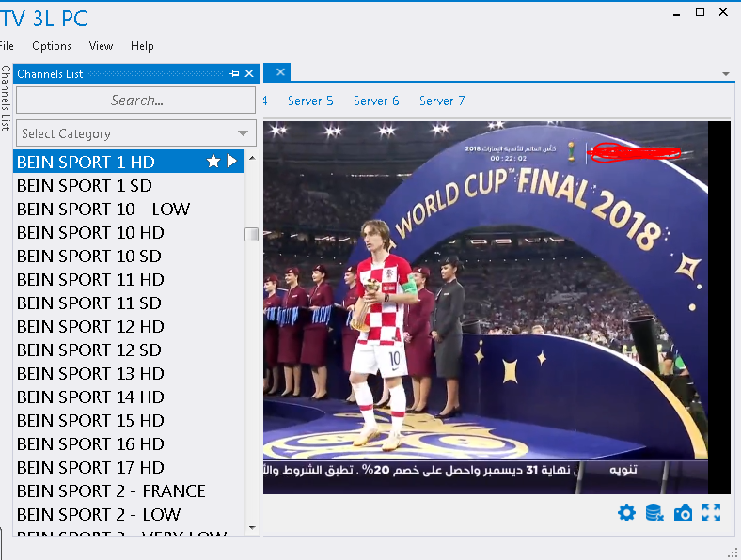Click the channel list scrollbar thumb
The height and width of the screenshot is (560, 741).
(251, 234)
